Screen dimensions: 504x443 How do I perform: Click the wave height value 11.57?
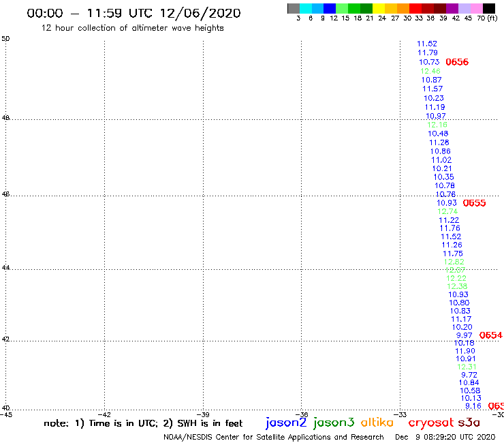point(432,89)
